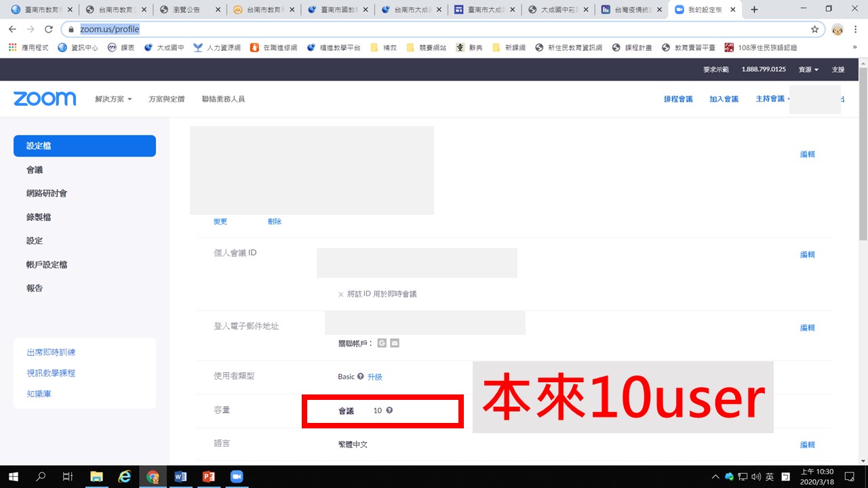Viewport: 868px width, 488px height.
Task: Click 編輯 next to 個人會議 ID
Action: point(807,255)
